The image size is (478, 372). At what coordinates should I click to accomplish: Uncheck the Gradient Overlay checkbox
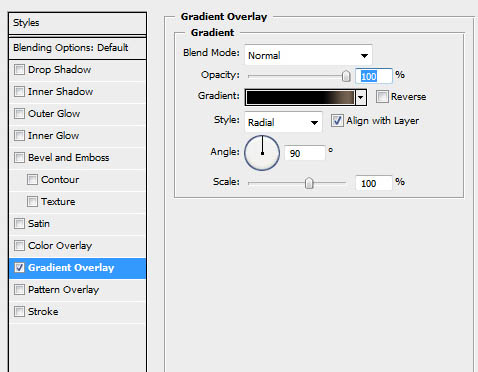(x=19, y=268)
